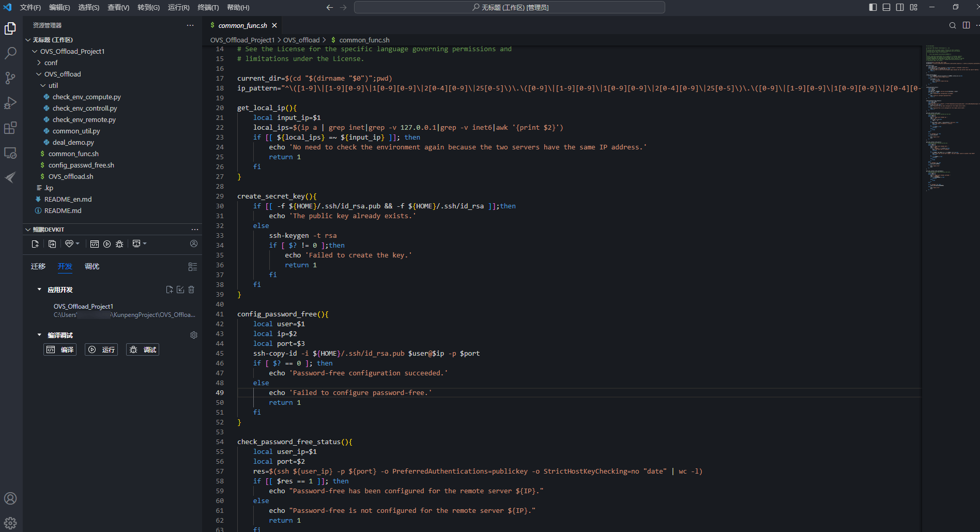This screenshot has height=532, width=980.
Task: Open the Kunpeng DevKit paper-plane view
Action: [x=10, y=177]
